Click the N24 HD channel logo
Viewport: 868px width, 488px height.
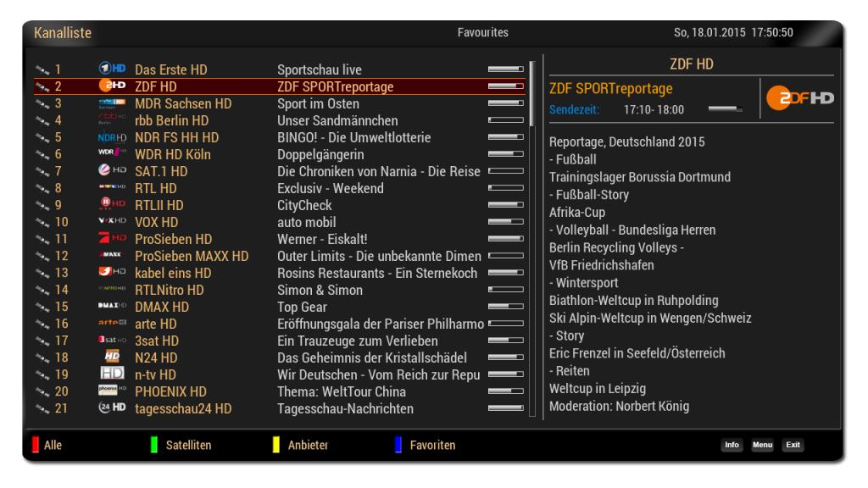click(x=112, y=357)
